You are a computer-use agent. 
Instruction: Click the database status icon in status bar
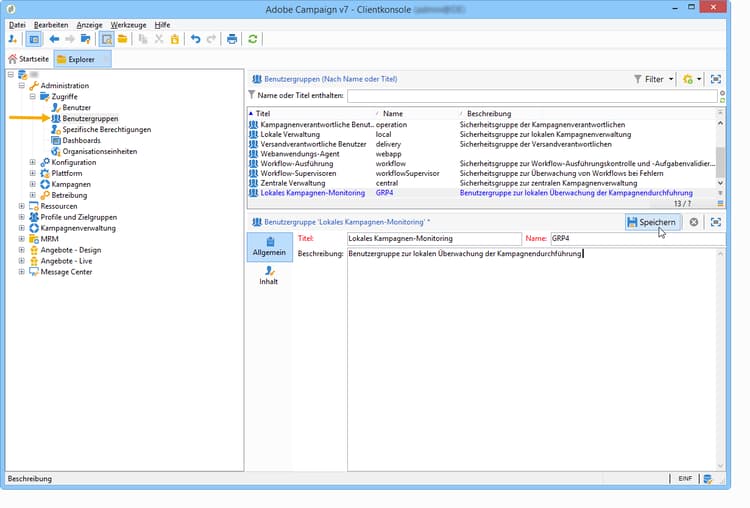point(708,479)
